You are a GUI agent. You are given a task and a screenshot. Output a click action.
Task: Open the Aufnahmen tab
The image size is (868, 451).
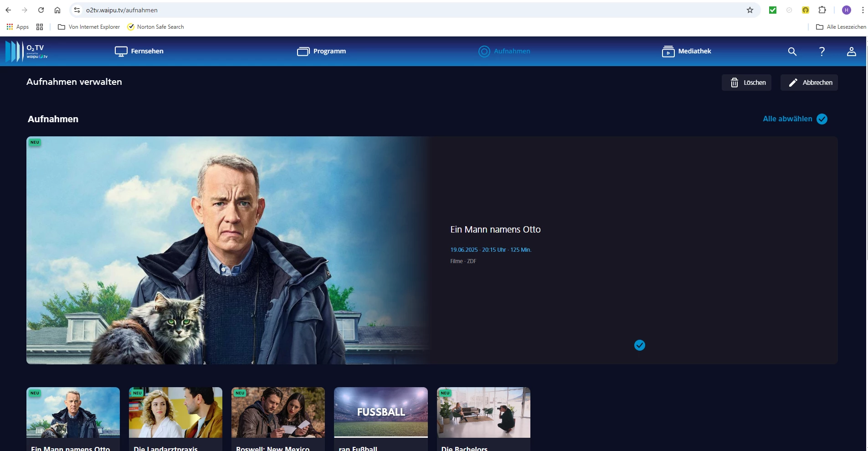[504, 52]
